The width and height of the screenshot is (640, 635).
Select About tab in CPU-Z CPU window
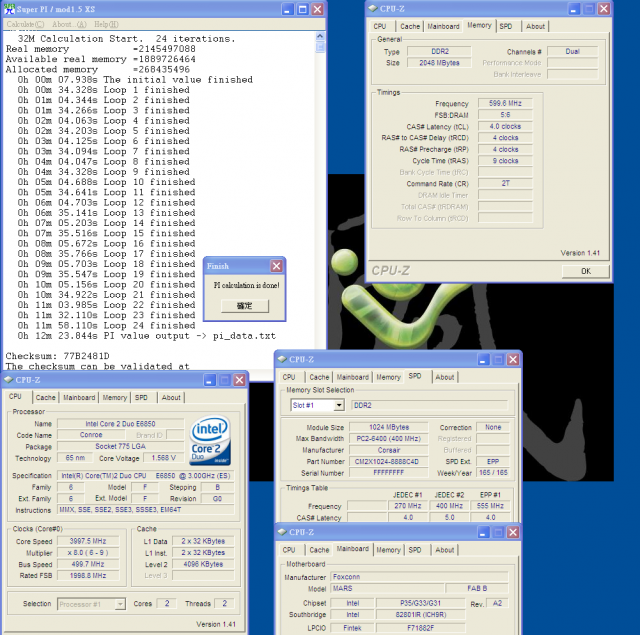(171, 397)
